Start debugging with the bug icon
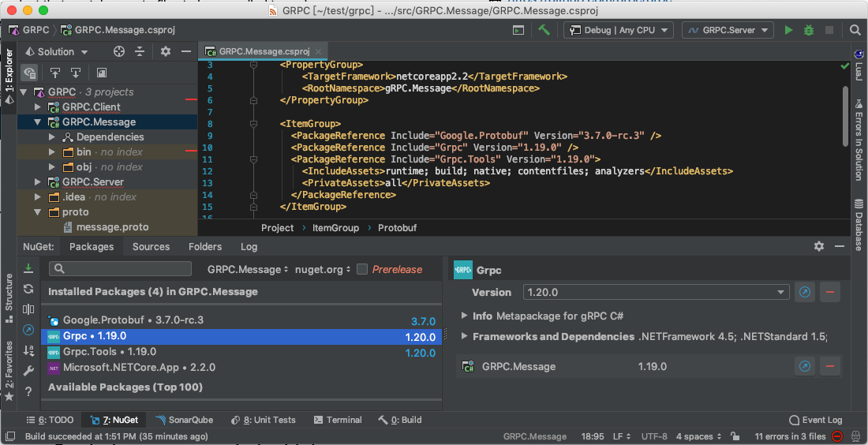 pyautogui.click(x=809, y=30)
